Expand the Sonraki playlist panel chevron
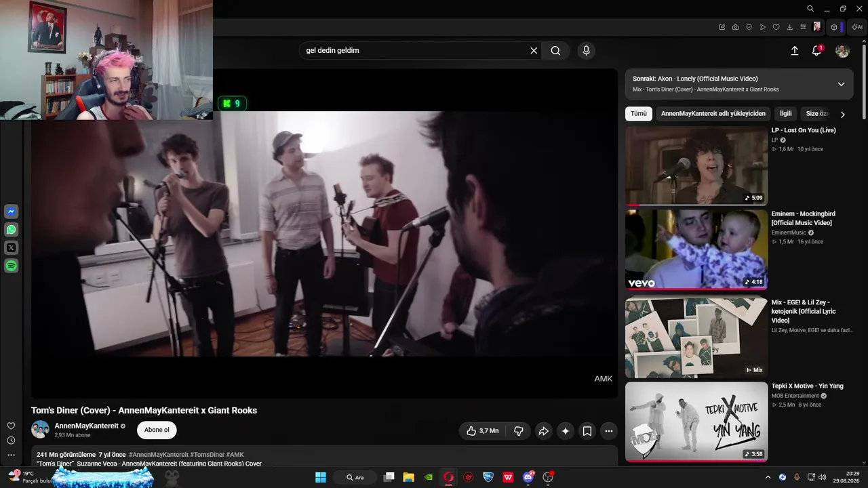The width and height of the screenshot is (868, 488). pos(841,84)
